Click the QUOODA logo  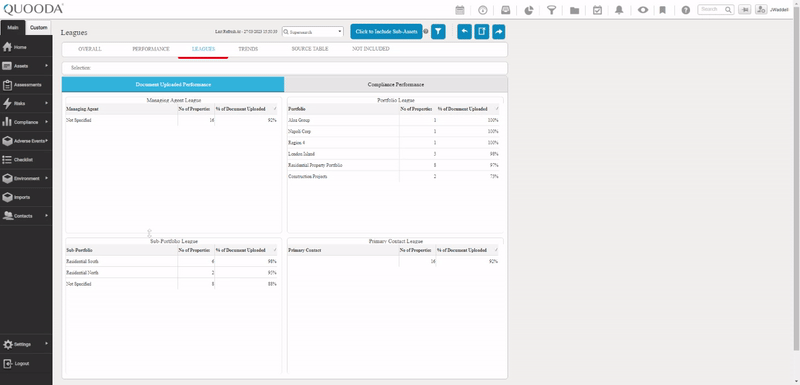click(x=33, y=9)
